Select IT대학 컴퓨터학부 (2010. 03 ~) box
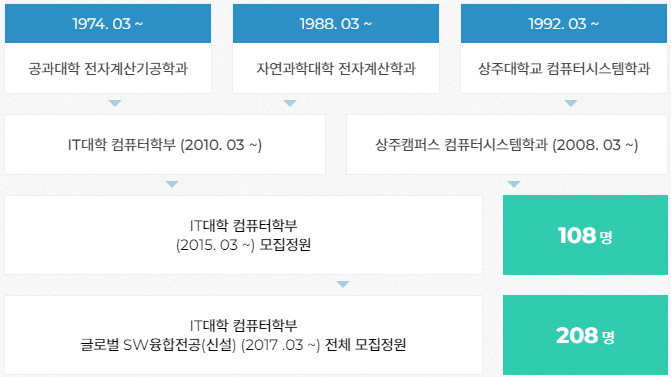Screen dimensions: 671x377 pos(165,145)
